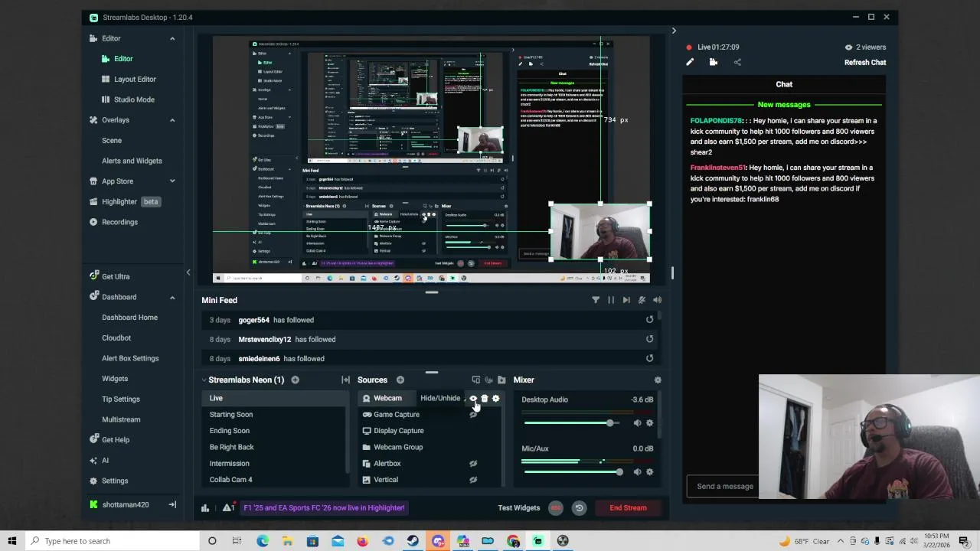Open Layout Editor from the sidebar
Image resolution: width=980 pixels, height=551 pixels.
point(135,79)
